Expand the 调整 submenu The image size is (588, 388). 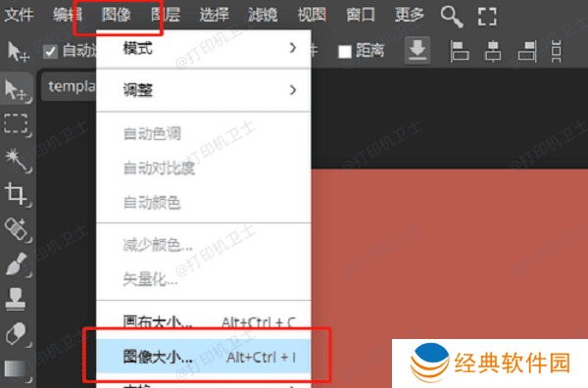[x=204, y=90]
